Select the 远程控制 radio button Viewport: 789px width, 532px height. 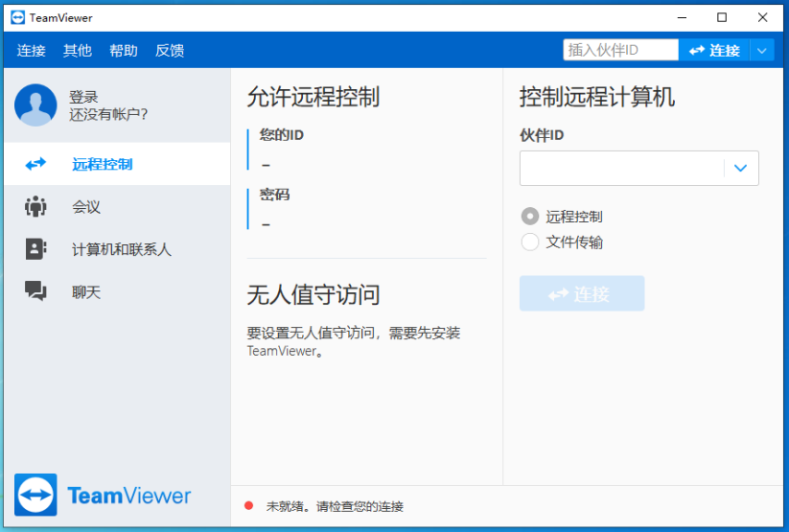click(529, 217)
